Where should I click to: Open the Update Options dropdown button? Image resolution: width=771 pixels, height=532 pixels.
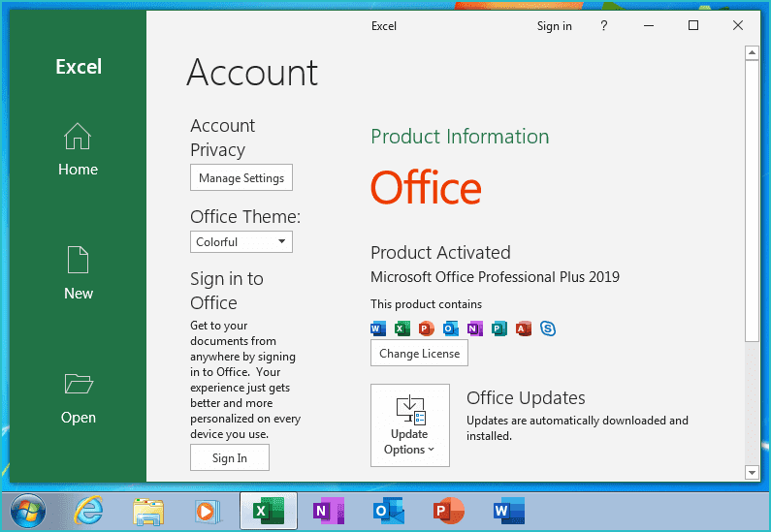pyautogui.click(x=409, y=425)
